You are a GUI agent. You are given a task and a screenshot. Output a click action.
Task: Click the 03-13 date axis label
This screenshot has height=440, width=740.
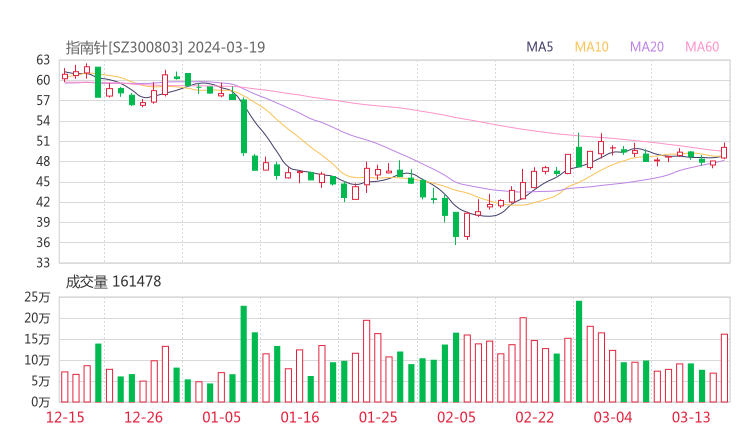point(691,417)
